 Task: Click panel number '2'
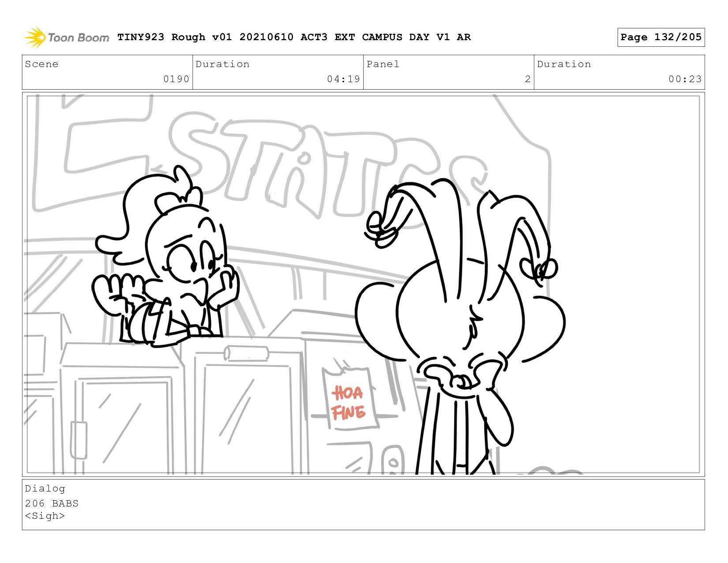tap(528, 79)
